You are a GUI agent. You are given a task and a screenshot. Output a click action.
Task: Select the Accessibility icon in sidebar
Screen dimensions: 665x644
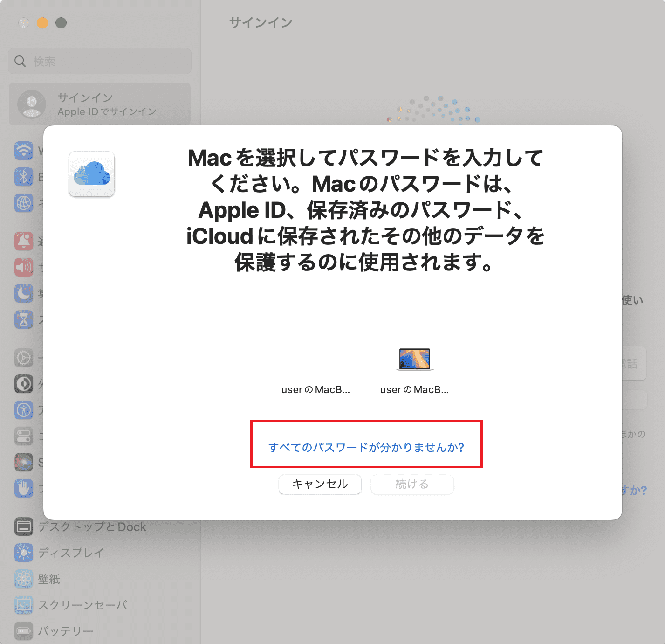[x=24, y=410]
